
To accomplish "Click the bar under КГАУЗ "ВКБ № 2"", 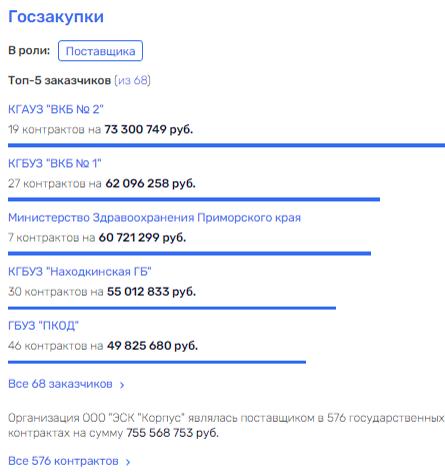I will (x=226, y=145).
